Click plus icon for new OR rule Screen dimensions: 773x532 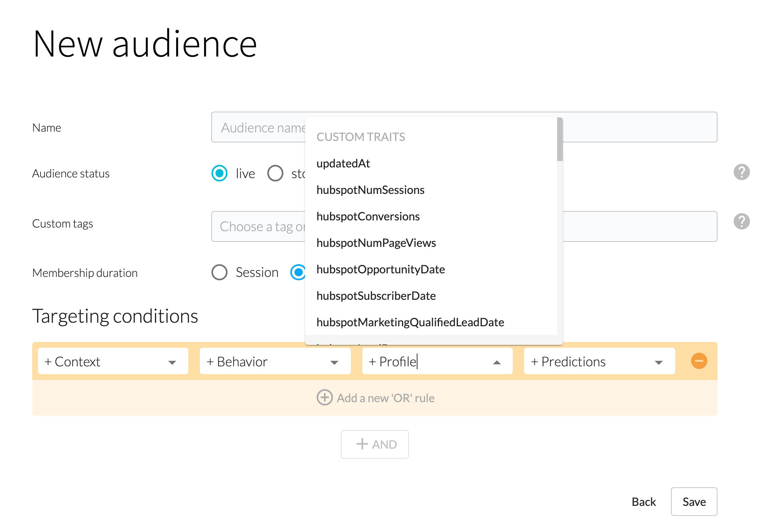(324, 397)
